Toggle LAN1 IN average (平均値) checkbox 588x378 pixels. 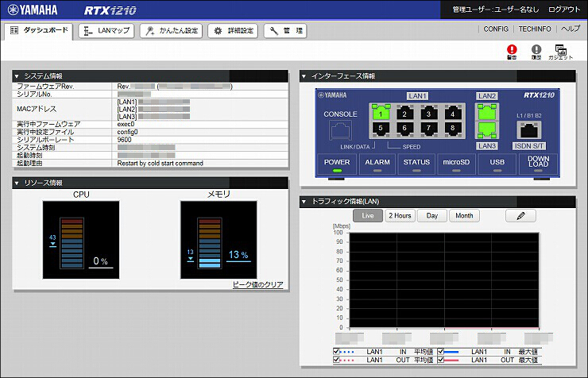pos(336,352)
